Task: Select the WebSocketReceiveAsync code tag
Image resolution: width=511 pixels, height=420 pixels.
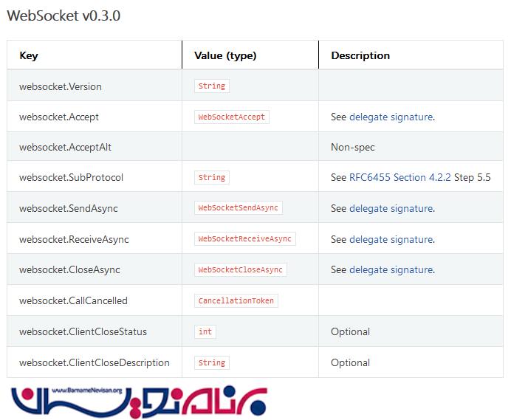Action: tap(244, 239)
